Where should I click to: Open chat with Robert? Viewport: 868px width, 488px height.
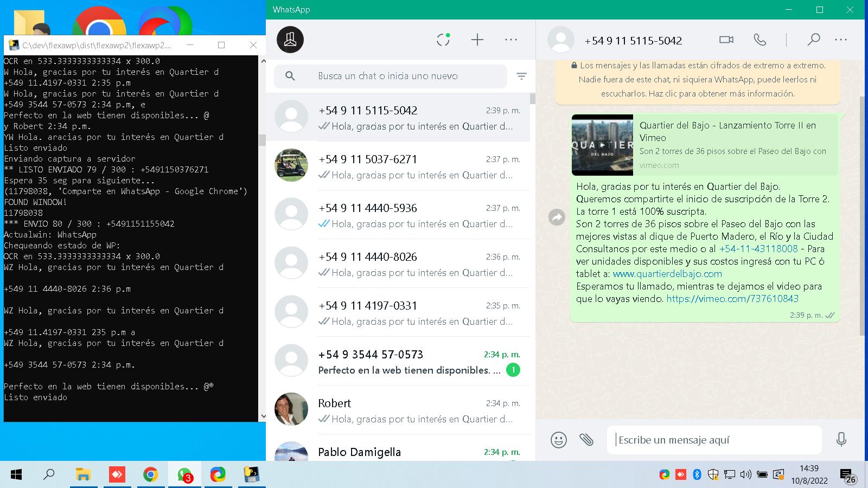coord(398,410)
